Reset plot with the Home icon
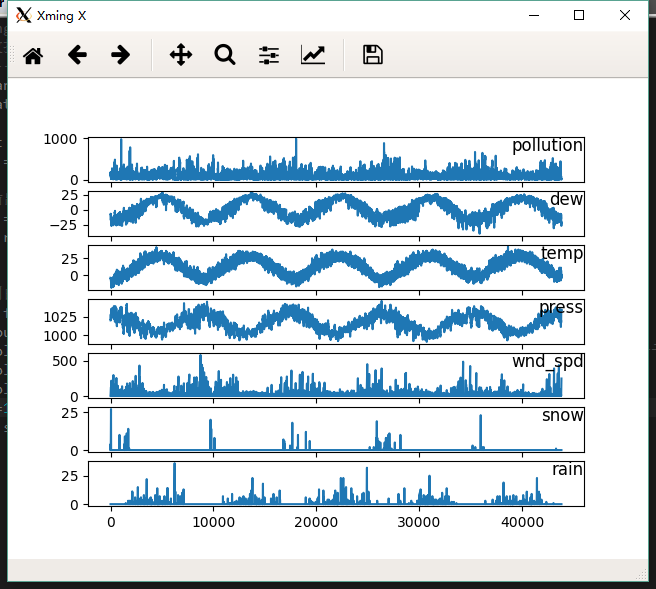 click(33, 55)
